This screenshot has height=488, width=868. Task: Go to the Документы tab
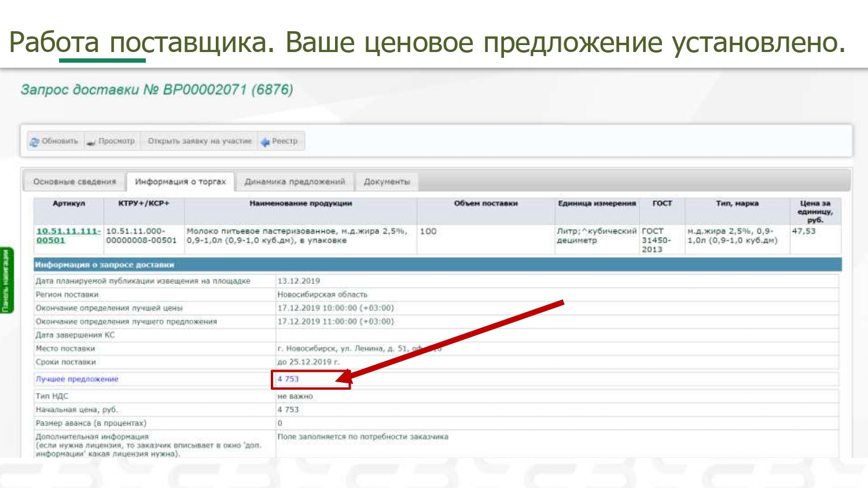(387, 182)
